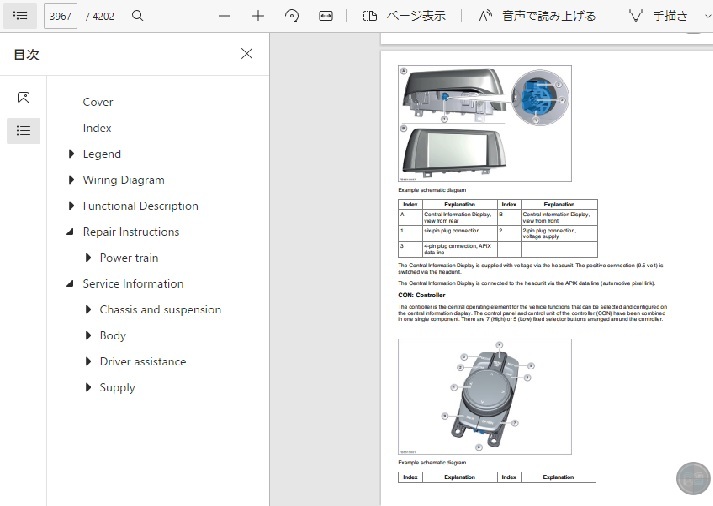
Task: Click the page number input field
Action: [x=60, y=16]
